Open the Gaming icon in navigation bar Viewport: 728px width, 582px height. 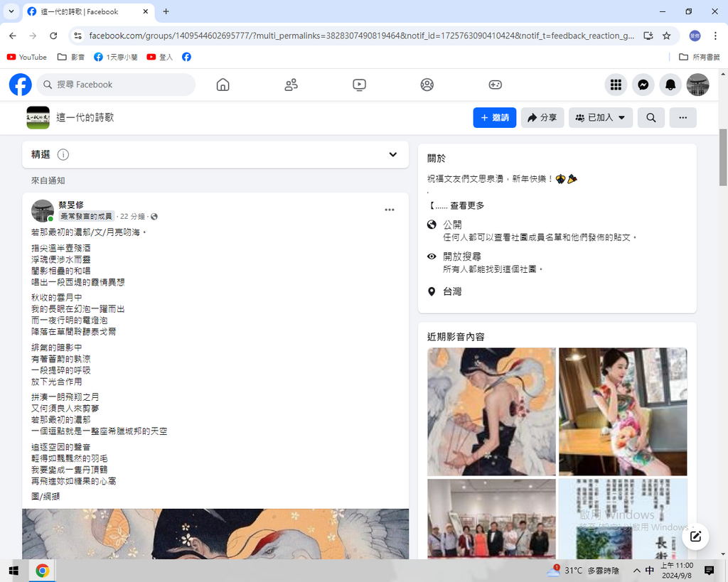click(495, 85)
